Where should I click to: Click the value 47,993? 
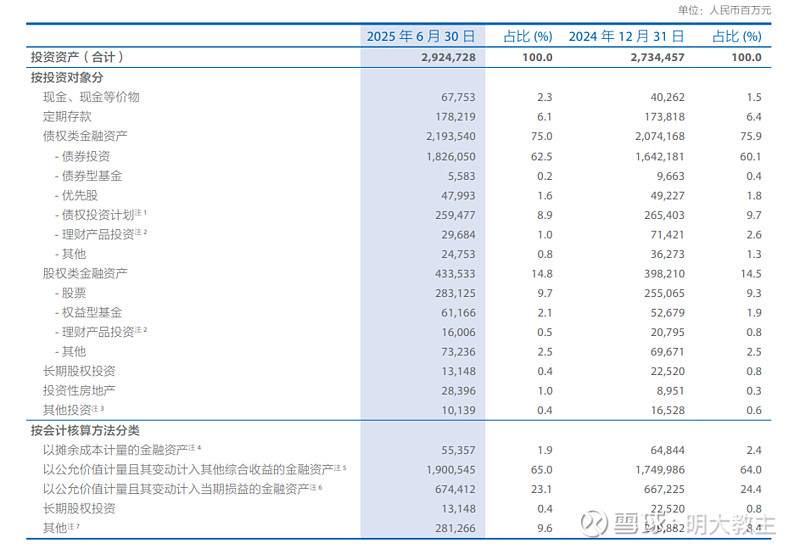tap(458, 195)
